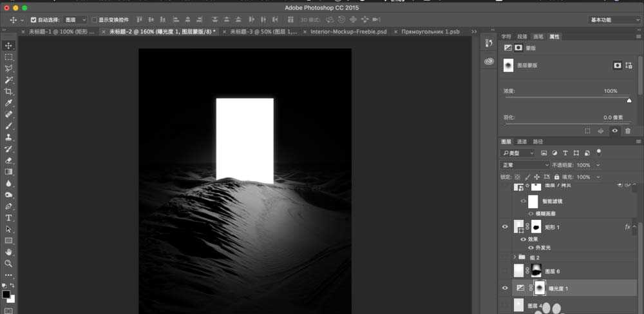Viewport: 644px width, 314px height.
Task: Toggle the 自动选择 checkbox
Action: (x=33, y=20)
